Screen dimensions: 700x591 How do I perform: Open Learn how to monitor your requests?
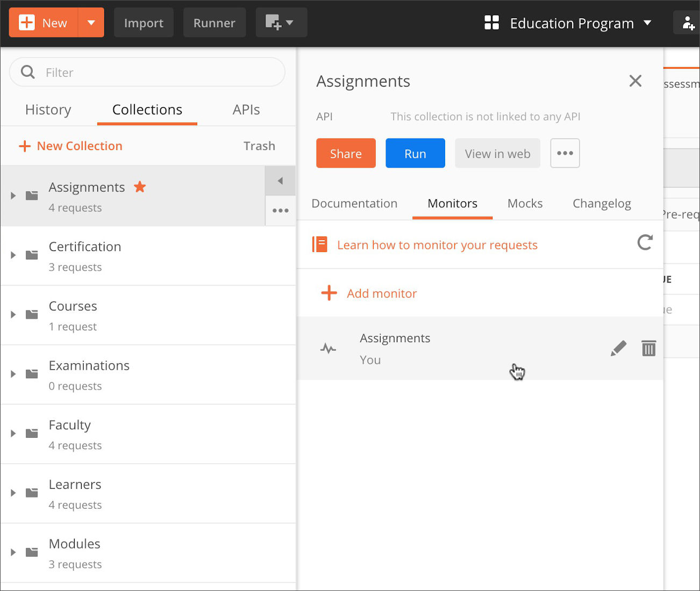coord(437,245)
